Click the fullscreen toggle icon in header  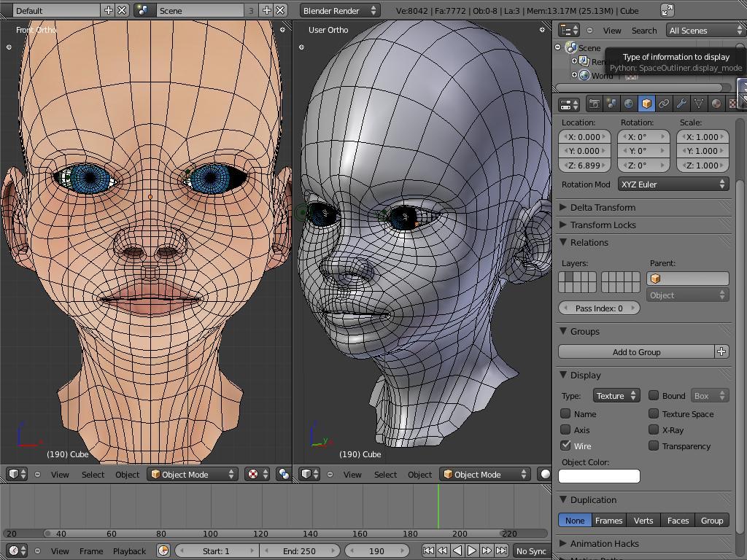click(x=667, y=10)
